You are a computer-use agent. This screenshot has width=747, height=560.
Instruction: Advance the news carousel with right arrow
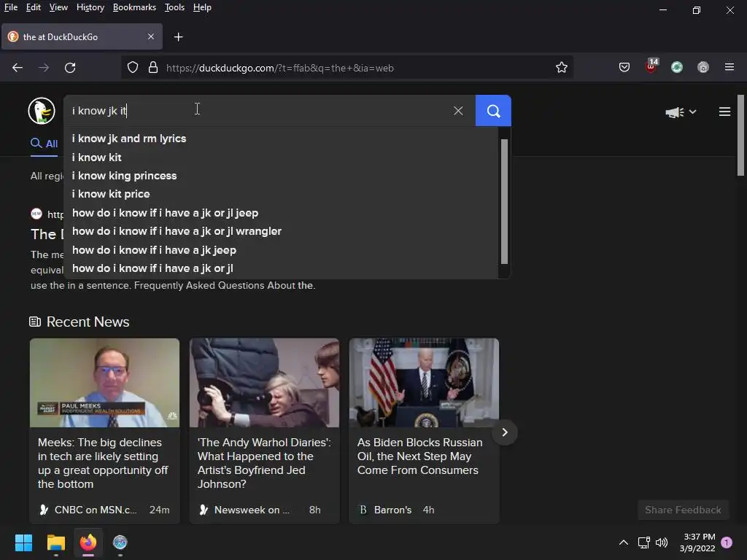(505, 432)
